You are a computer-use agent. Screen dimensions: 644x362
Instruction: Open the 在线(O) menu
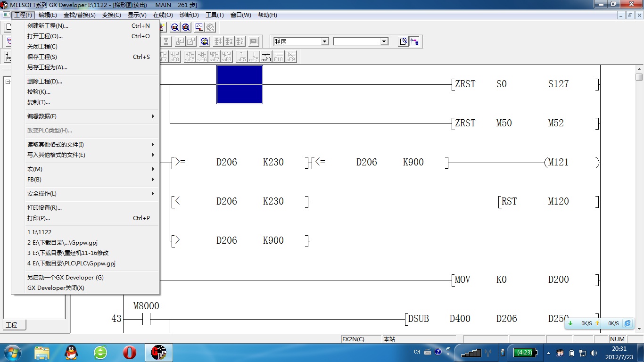coord(163,15)
